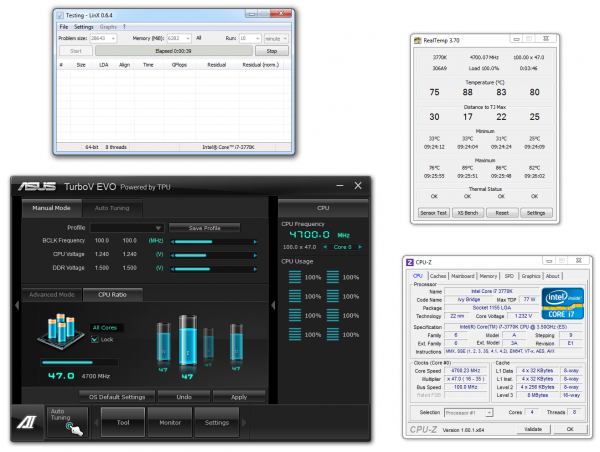This screenshot has width=600, height=452.
Task: Open the Settings menu in LinX
Action: point(83,27)
